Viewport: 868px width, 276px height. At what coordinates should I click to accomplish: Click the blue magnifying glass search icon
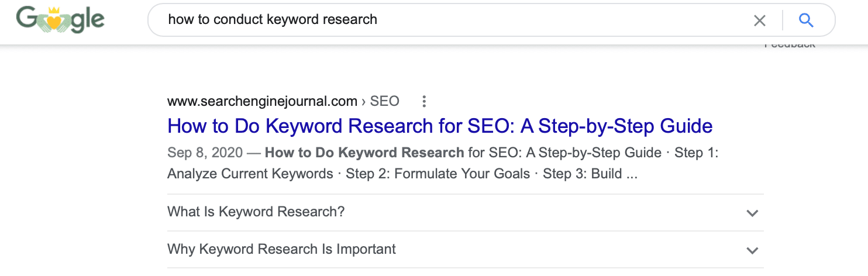point(806,21)
